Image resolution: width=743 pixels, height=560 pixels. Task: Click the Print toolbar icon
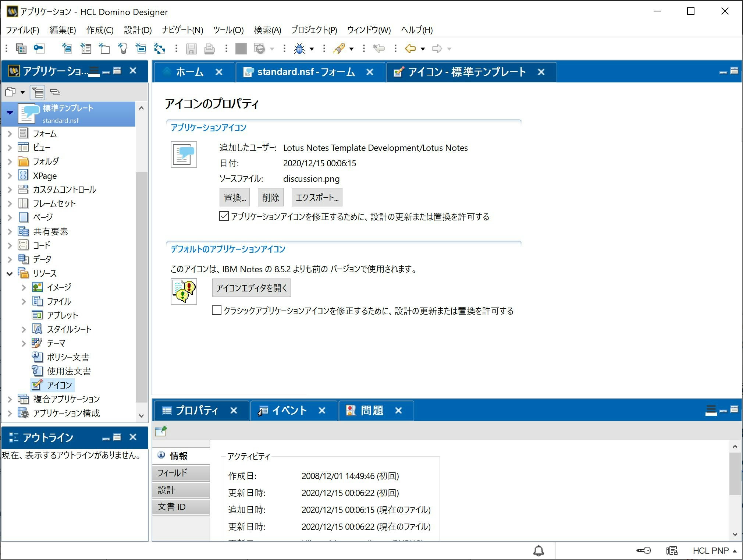pyautogui.click(x=209, y=49)
